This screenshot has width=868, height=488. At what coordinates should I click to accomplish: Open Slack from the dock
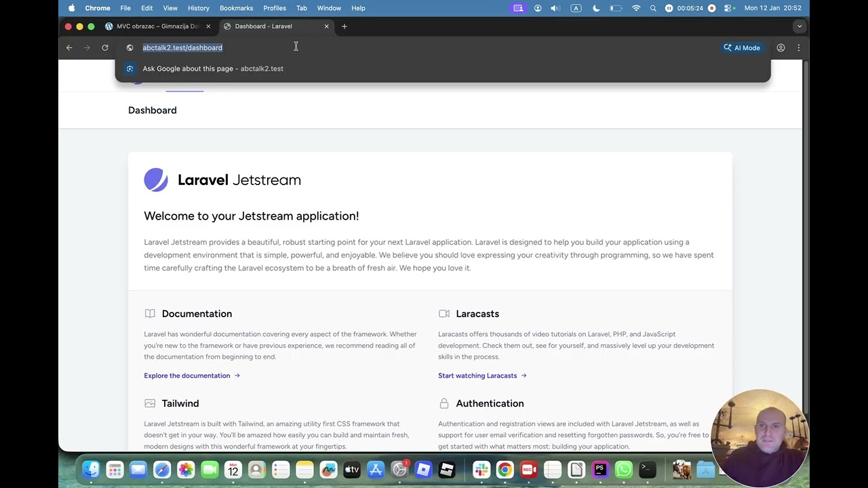(x=481, y=469)
